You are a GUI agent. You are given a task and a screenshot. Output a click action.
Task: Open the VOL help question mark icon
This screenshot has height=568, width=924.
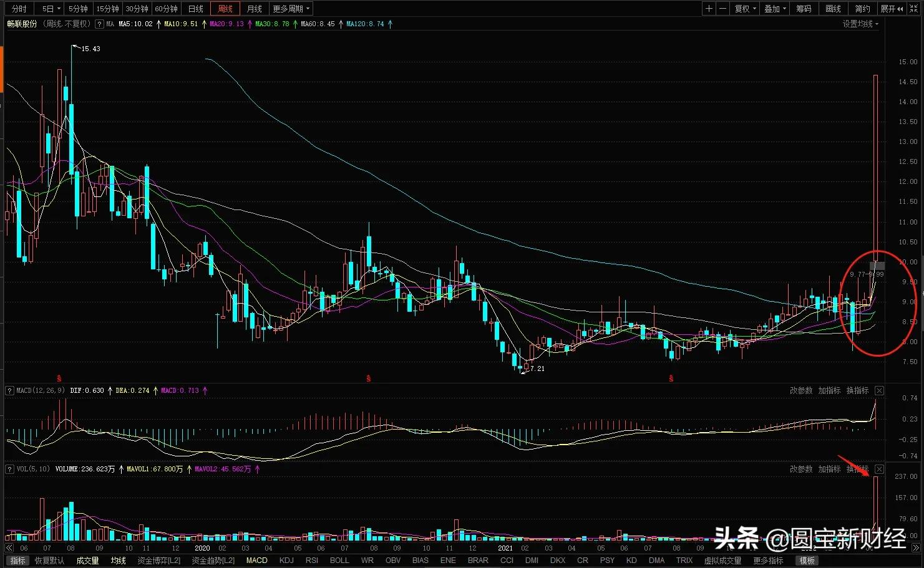9,469
